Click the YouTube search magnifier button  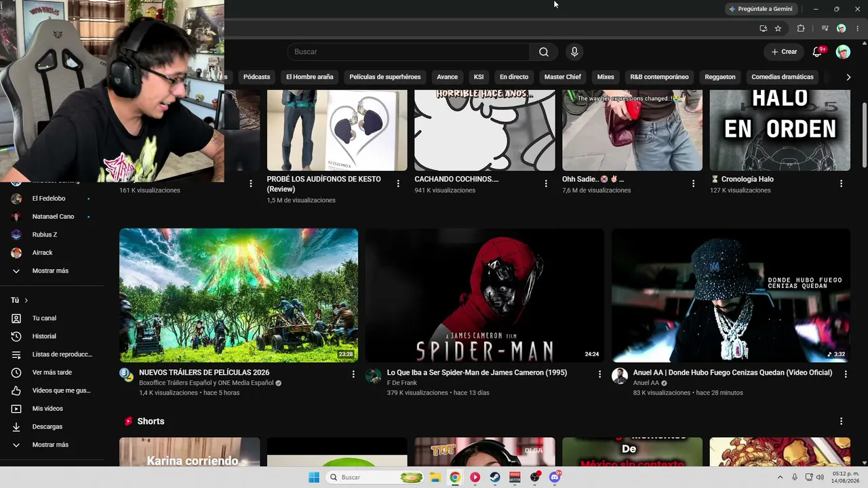544,52
